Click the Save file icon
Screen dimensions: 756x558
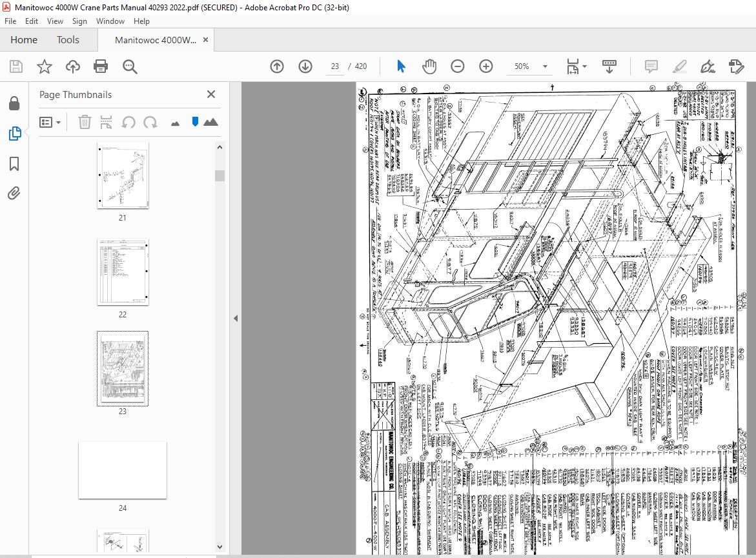[16, 66]
